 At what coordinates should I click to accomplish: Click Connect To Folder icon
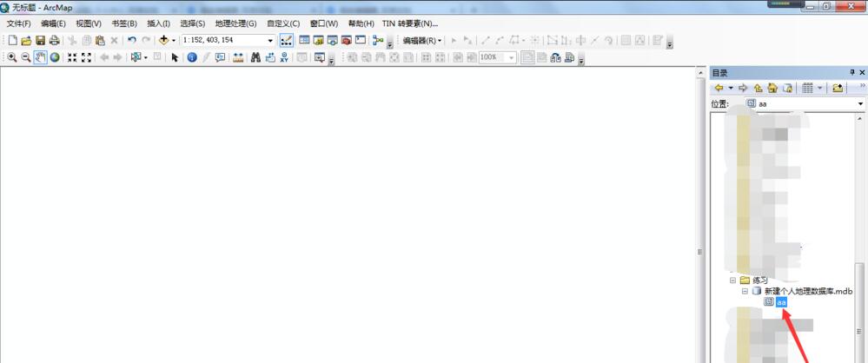point(838,88)
